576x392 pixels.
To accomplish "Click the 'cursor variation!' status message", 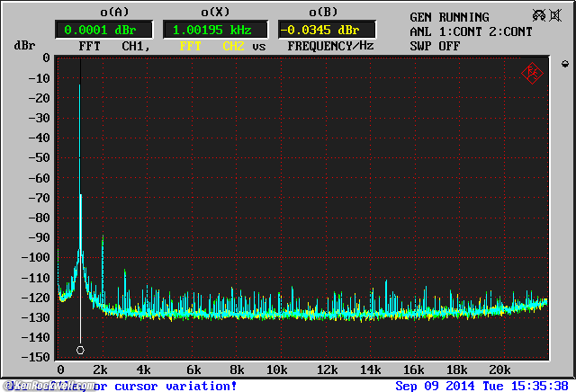I will coord(175,386).
